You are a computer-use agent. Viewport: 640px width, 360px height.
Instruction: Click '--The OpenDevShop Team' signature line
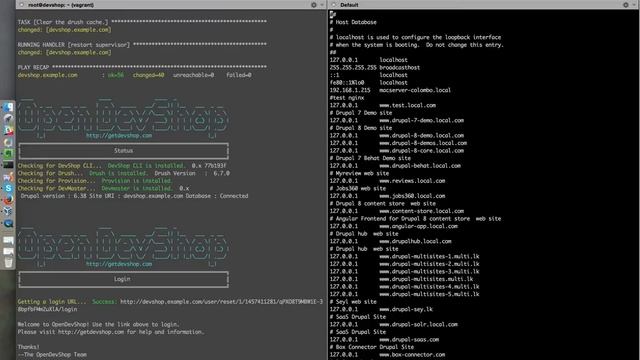coord(52,355)
